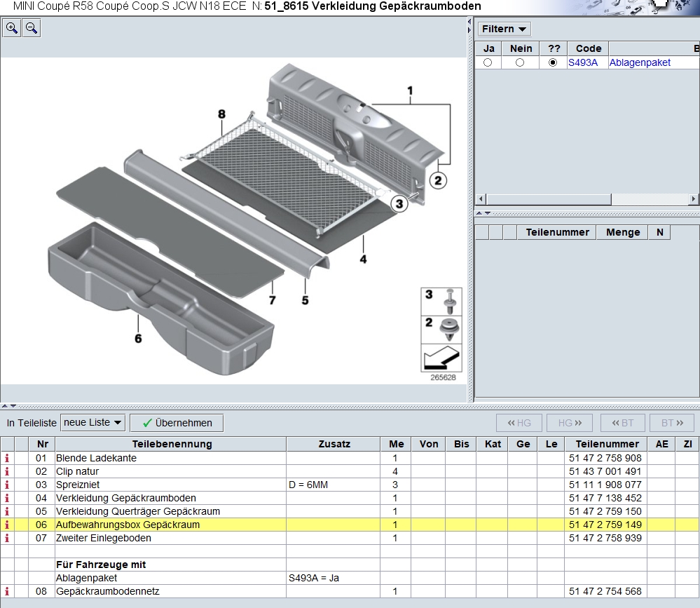Click info icon for Blende Ladekante row
The image size is (700, 608).
click(8, 458)
